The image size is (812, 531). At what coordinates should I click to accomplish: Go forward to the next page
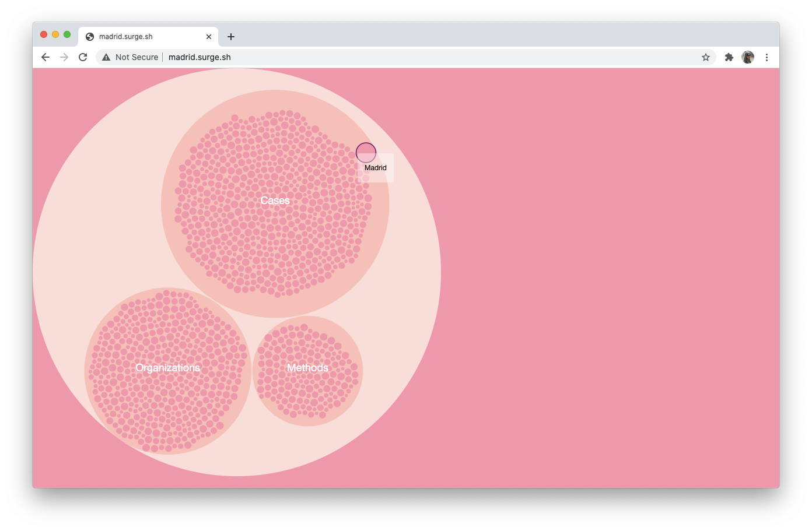64,57
